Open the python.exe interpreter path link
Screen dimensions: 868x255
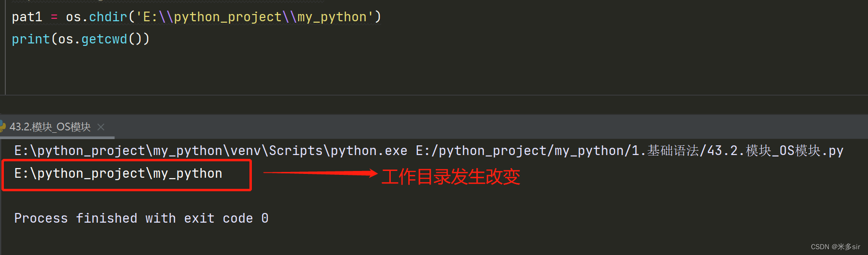[x=211, y=151]
